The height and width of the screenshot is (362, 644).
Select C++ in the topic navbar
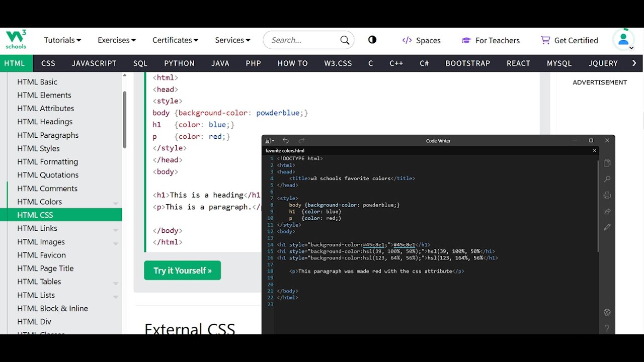click(396, 63)
